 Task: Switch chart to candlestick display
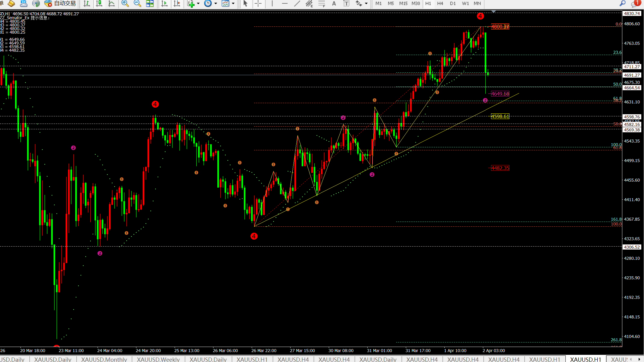click(99, 4)
